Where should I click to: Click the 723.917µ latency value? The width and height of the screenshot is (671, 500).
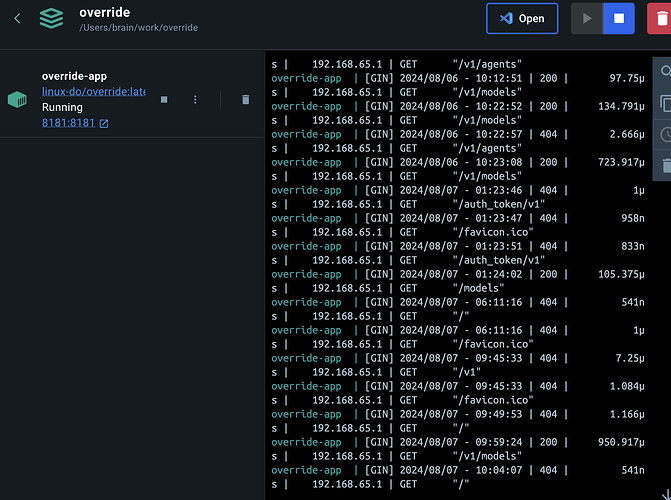(x=621, y=162)
